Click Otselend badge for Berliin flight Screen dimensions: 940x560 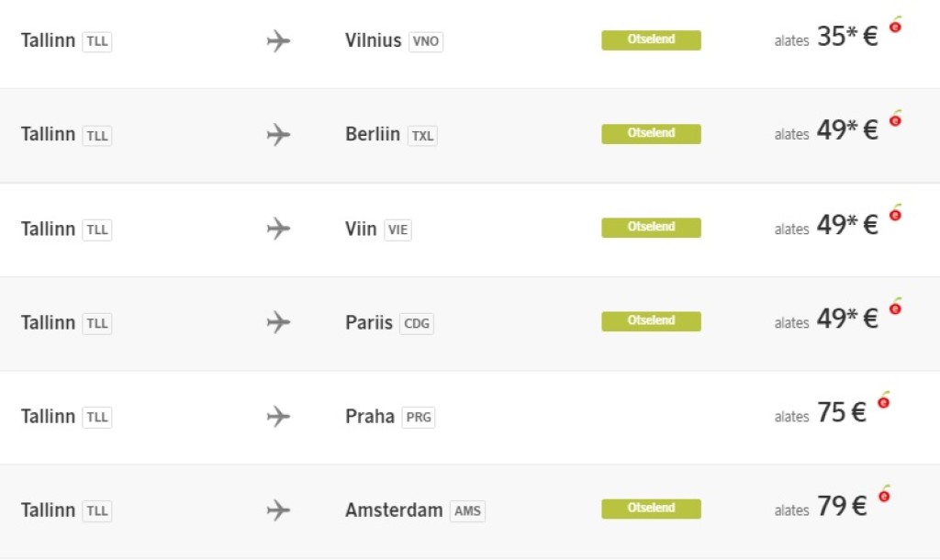pos(651,134)
